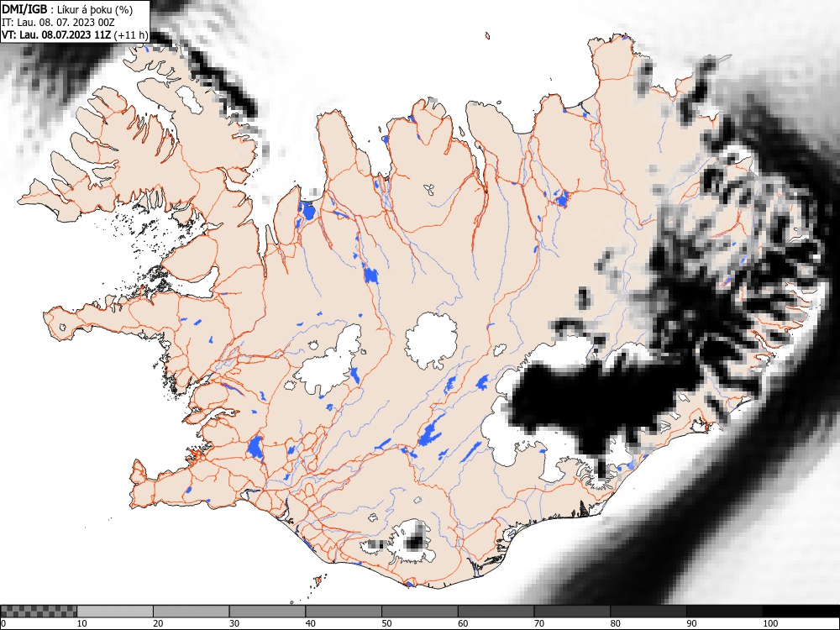840x630 pixels.
Task: Click the legend label "10"
Action: (82, 623)
